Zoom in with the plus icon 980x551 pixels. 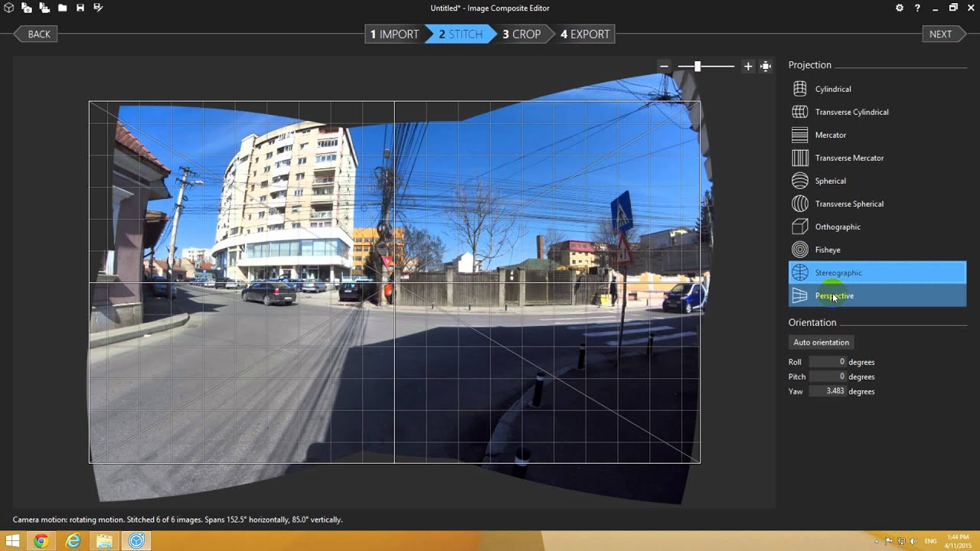748,67
